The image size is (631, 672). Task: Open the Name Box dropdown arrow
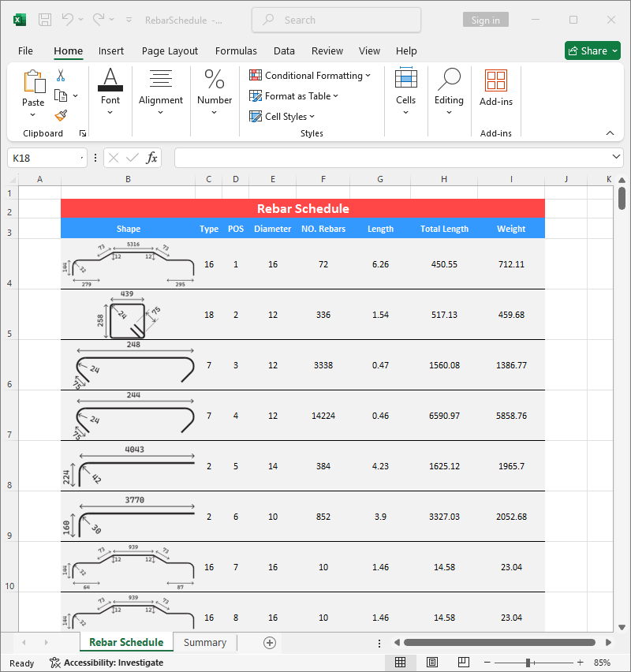[x=81, y=159]
